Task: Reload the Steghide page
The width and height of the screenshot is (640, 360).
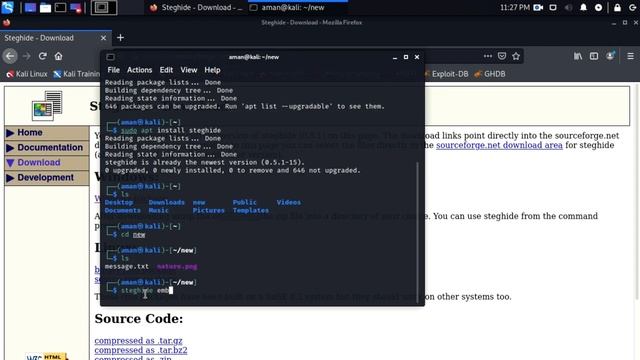Action: (42, 56)
